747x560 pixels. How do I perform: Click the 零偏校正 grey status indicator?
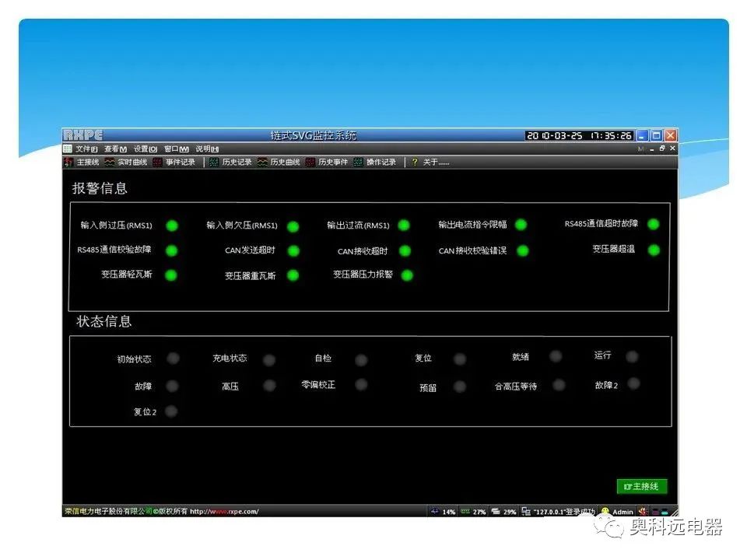click(x=362, y=384)
